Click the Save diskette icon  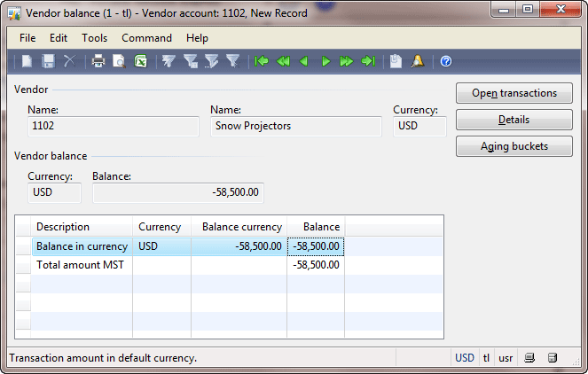pos(48,61)
